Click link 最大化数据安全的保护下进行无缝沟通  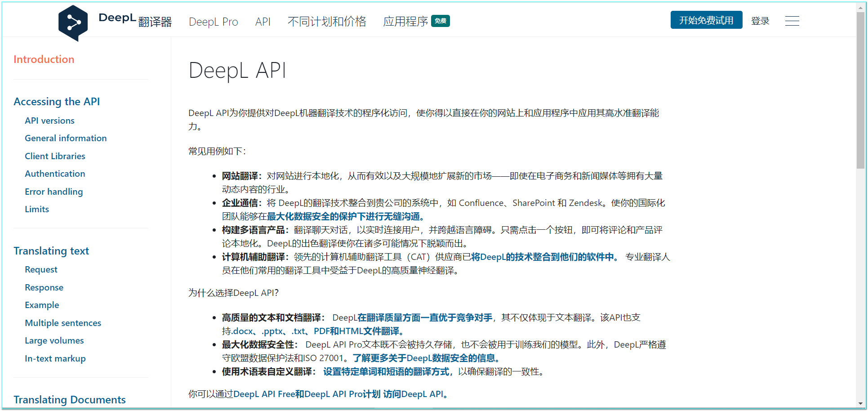(x=345, y=217)
